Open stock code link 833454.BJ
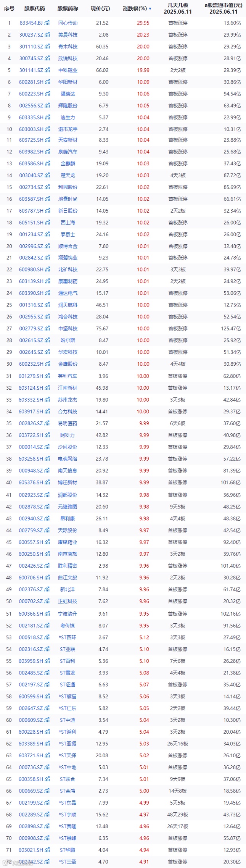 (31, 23)
